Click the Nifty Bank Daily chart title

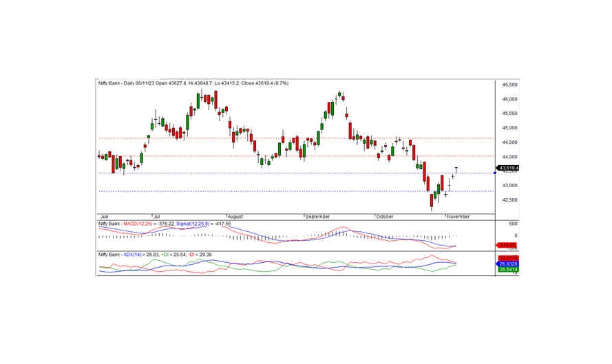click(x=193, y=83)
